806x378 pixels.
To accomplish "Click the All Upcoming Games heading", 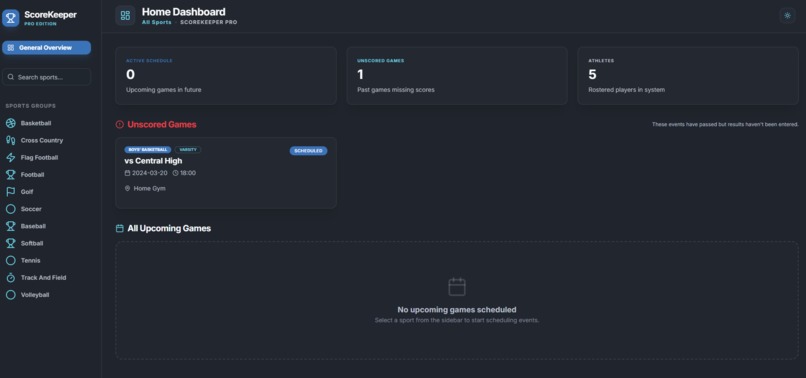I will tap(169, 228).
